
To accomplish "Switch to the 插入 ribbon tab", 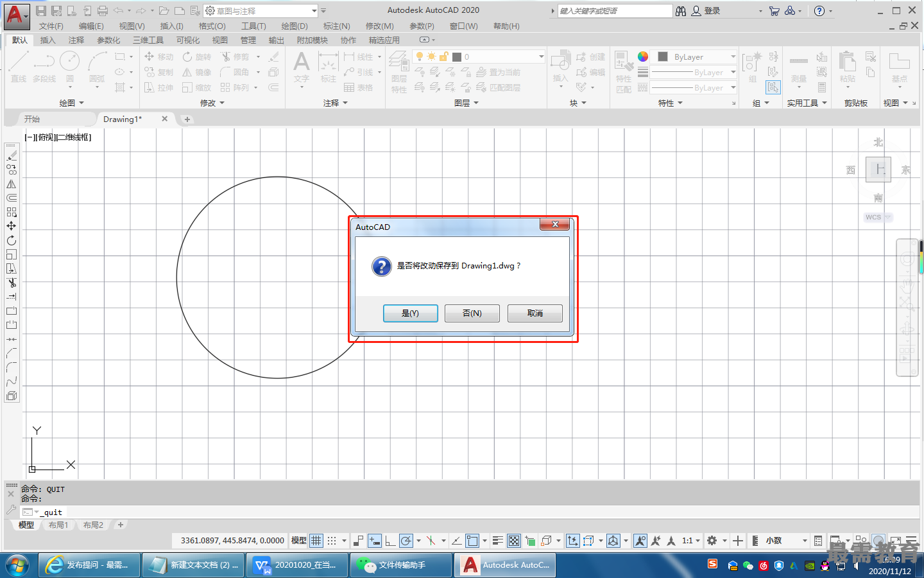I will click(x=48, y=40).
